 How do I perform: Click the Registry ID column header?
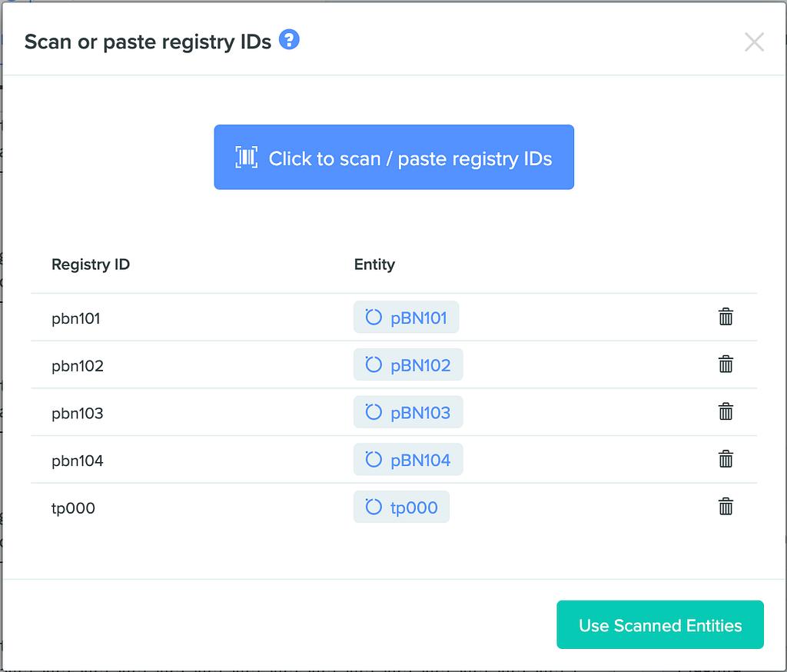tap(91, 264)
